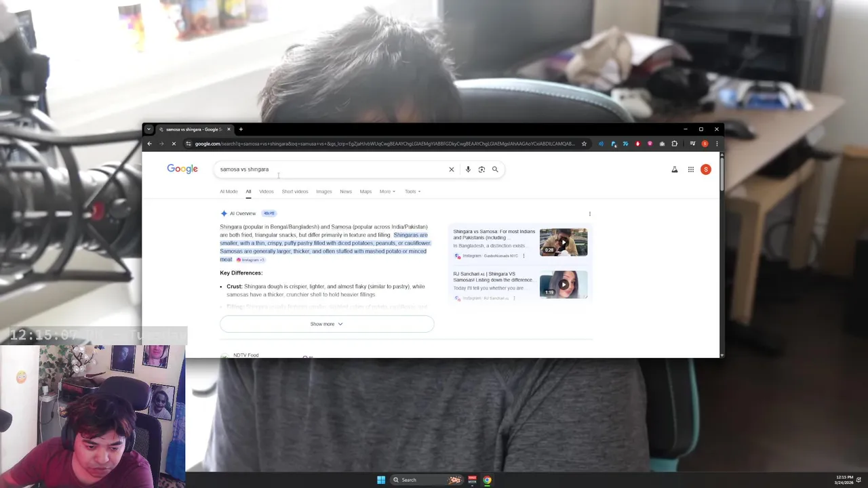Switch to the Videos results tab

pyautogui.click(x=267, y=191)
